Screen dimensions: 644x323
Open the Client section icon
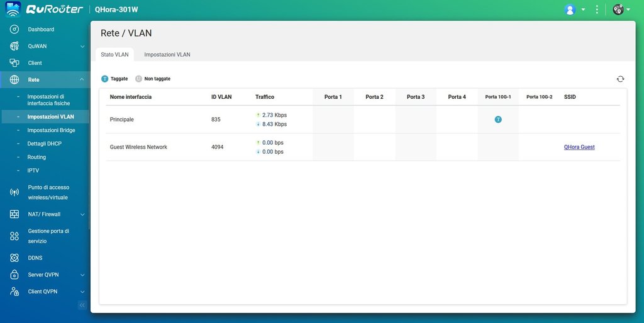(14, 63)
